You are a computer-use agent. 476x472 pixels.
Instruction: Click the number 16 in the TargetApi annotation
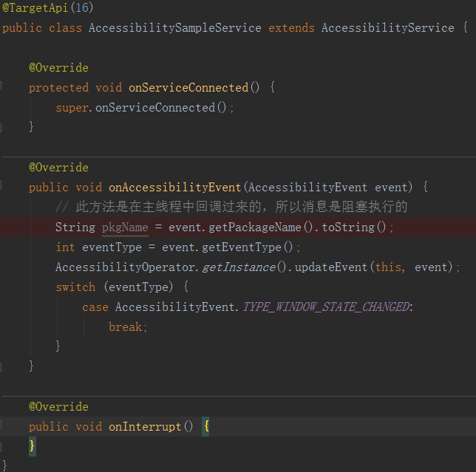pos(82,7)
